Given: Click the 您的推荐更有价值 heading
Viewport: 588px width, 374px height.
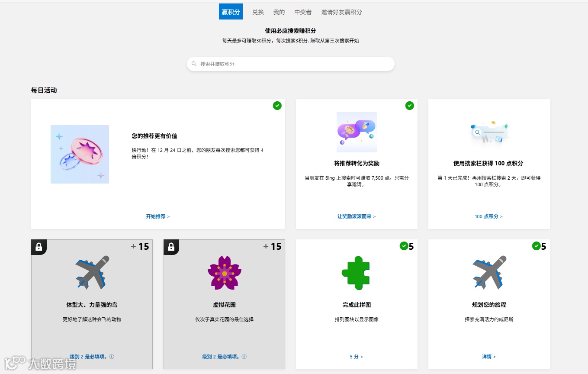Looking at the screenshot, I should point(154,136).
